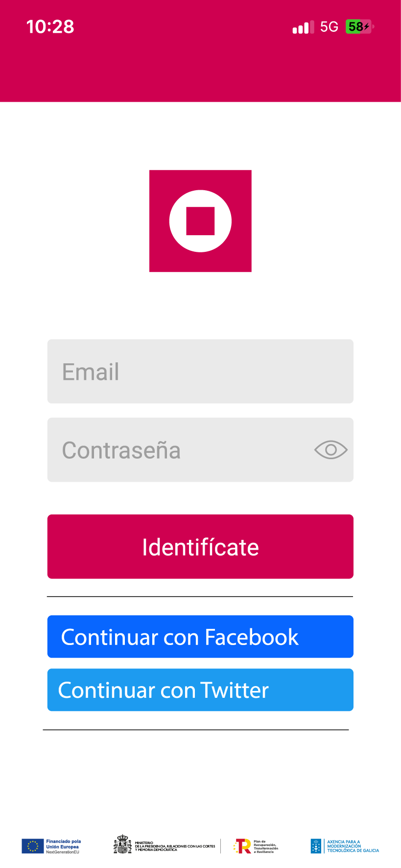The image size is (401, 868).
Task: Continue with Facebook login
Action: (200, 637)
